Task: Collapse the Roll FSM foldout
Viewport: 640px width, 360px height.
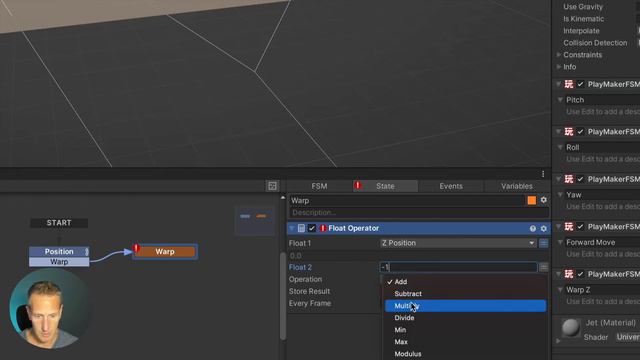Action: click(x=560, y=147)
